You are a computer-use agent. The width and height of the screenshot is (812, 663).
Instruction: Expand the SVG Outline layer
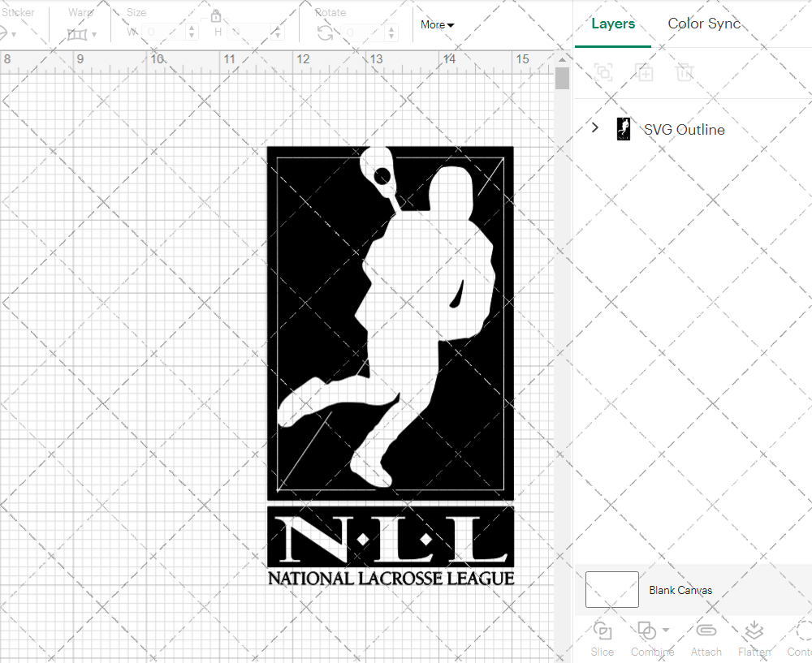[594, 127]
